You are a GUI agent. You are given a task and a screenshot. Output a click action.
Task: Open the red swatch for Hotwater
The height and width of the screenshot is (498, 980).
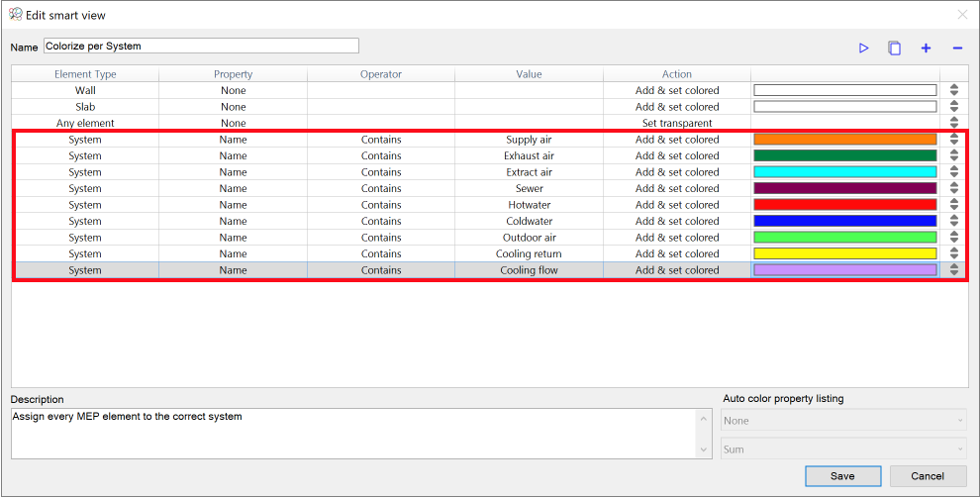click(x=845, y=204)
